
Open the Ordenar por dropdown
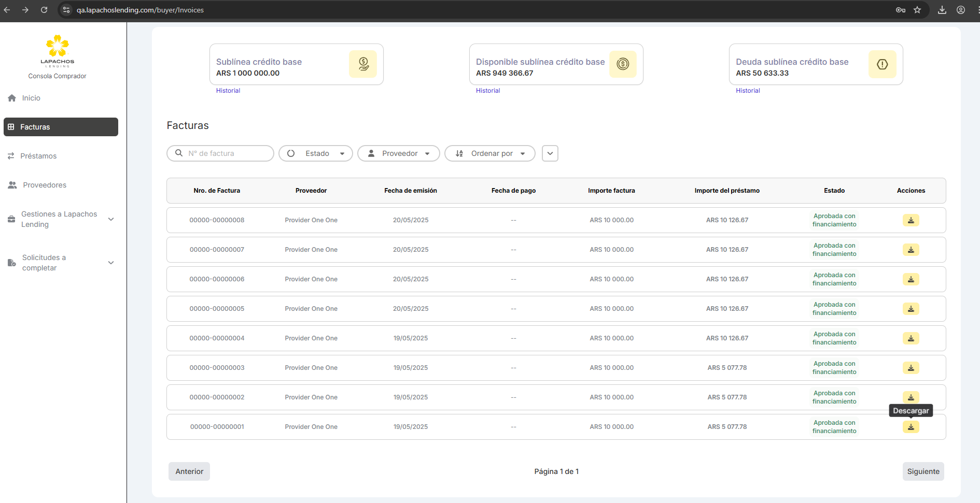tap(490, 153)
